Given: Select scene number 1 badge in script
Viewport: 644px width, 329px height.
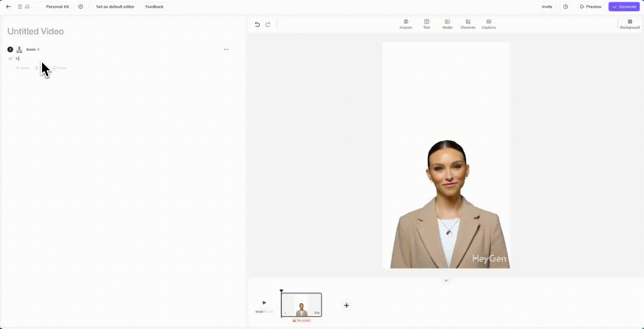Looking at the screenshot, I should (10, 49).
